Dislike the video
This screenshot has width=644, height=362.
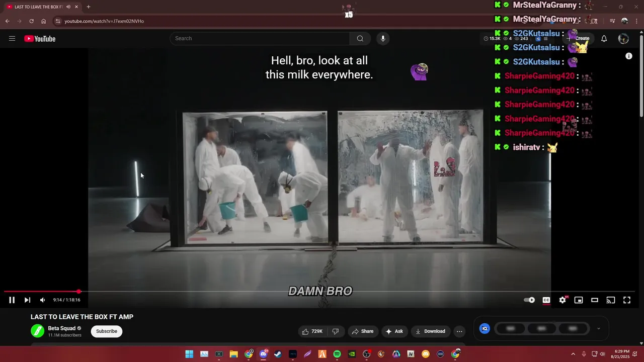pos(336,331)
